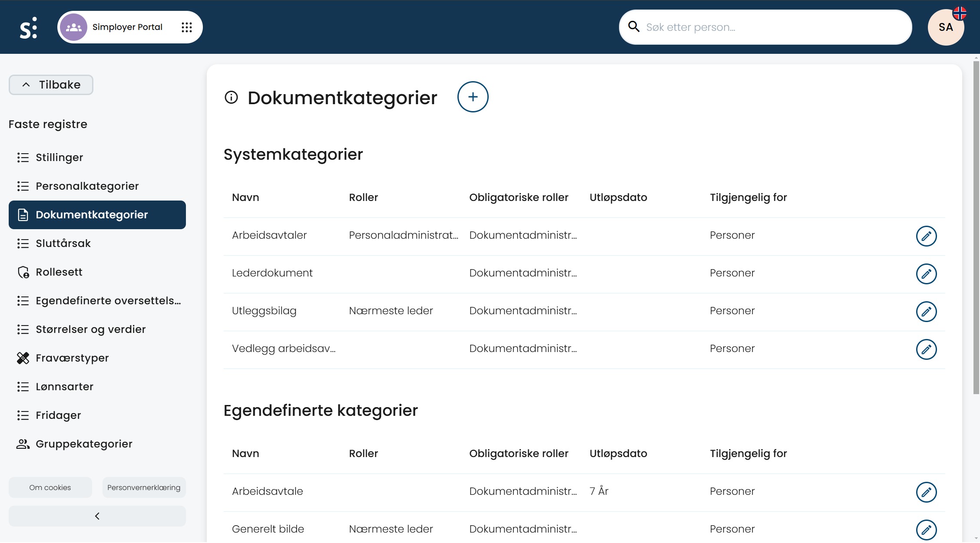Image resolution: width=980 pixels, height=543 pixels.
Task: Open the Personvernerklæring button
Action: 144,487
